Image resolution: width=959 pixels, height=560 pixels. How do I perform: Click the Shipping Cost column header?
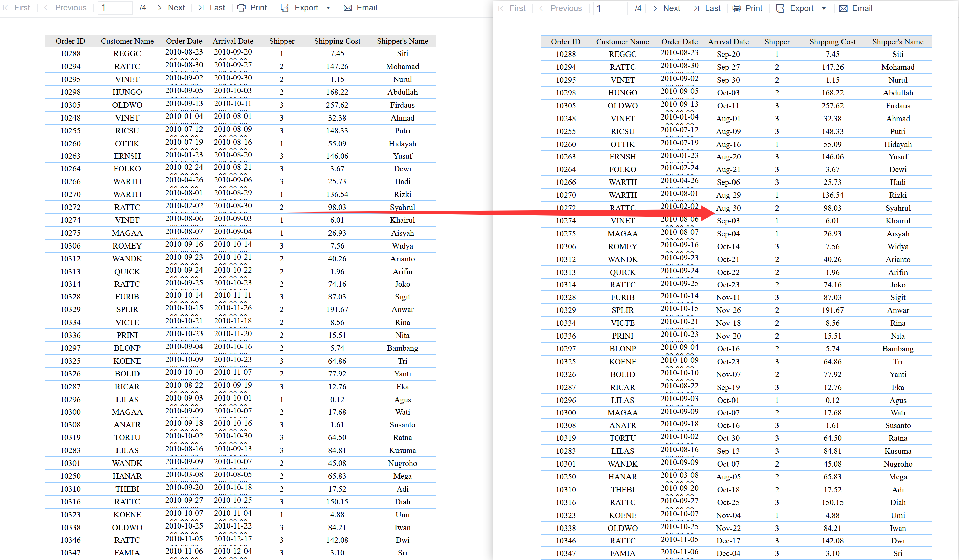pos(337,41)
